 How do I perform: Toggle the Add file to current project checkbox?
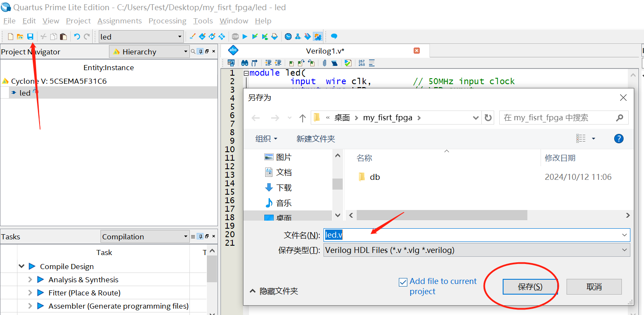pyautogui.click(x=403, y=282)
